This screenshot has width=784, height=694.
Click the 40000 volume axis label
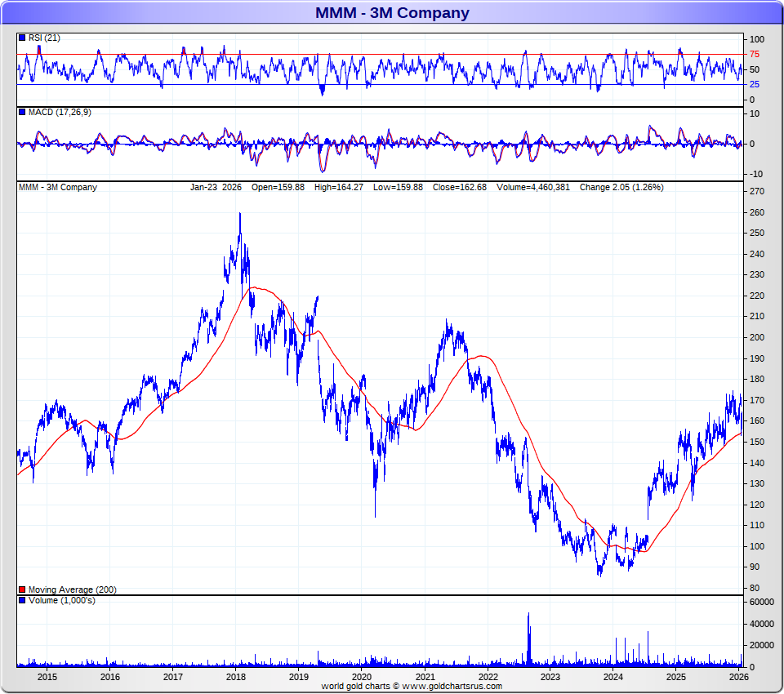pos(762,624)
